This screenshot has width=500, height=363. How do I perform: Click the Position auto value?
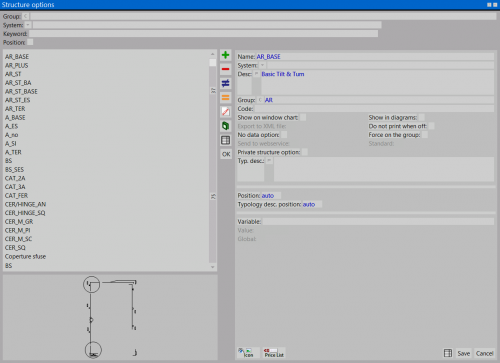[x=268, y=196]
